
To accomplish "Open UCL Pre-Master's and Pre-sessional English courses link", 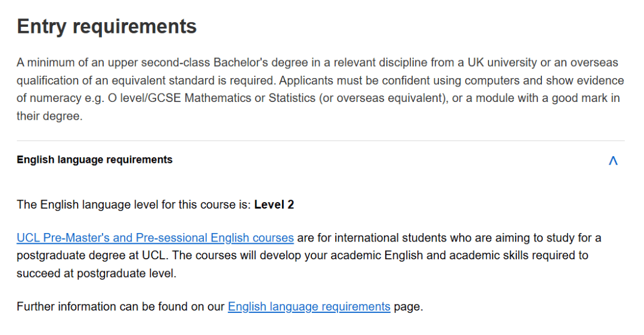I will tap(155, 238).
